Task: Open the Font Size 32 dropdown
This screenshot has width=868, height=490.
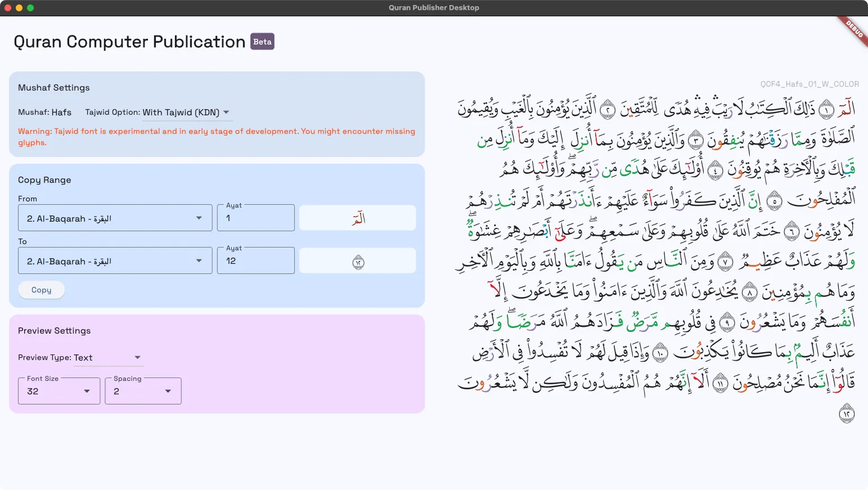Action: point(59,391)
